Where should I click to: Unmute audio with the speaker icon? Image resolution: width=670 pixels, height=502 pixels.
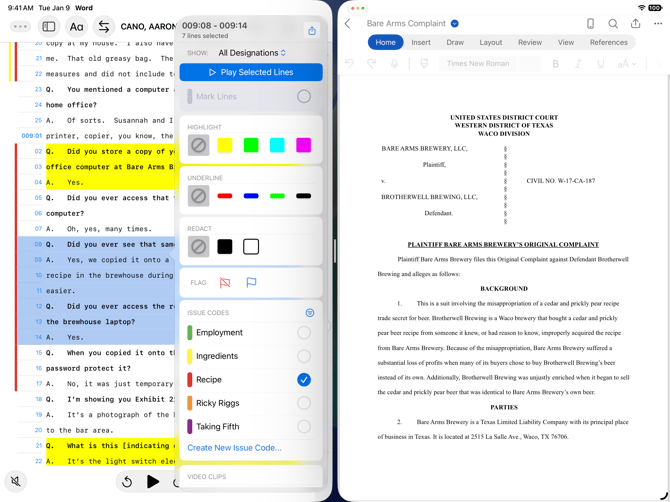tap(16, 481)
